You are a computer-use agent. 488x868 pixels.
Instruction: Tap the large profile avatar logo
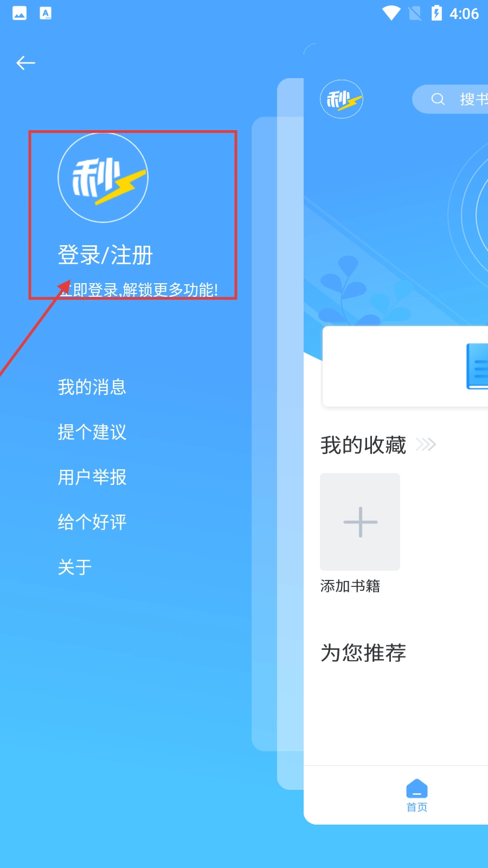point(103,178)
